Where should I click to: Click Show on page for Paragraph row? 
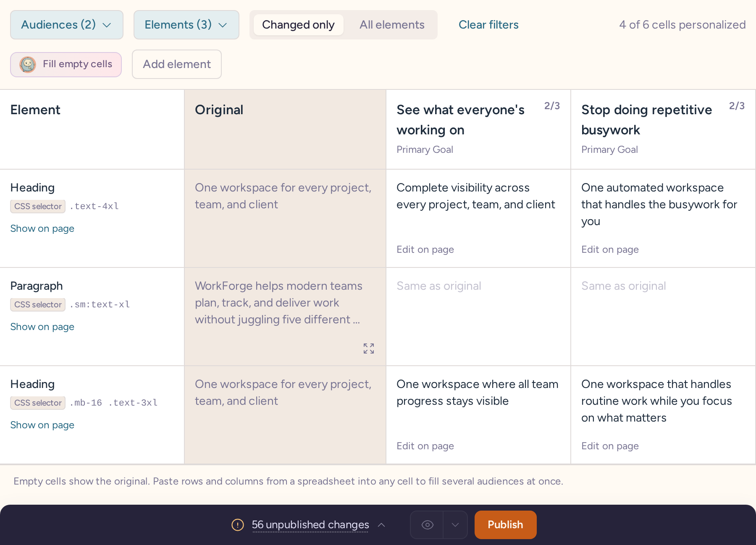click(x=42, y=327)
